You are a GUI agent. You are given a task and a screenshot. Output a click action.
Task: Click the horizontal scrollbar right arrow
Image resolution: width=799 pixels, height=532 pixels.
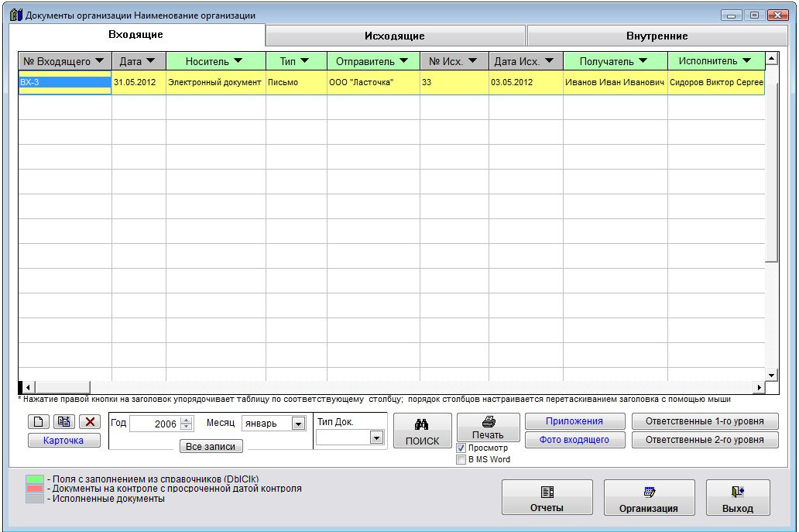pos(760,386)
